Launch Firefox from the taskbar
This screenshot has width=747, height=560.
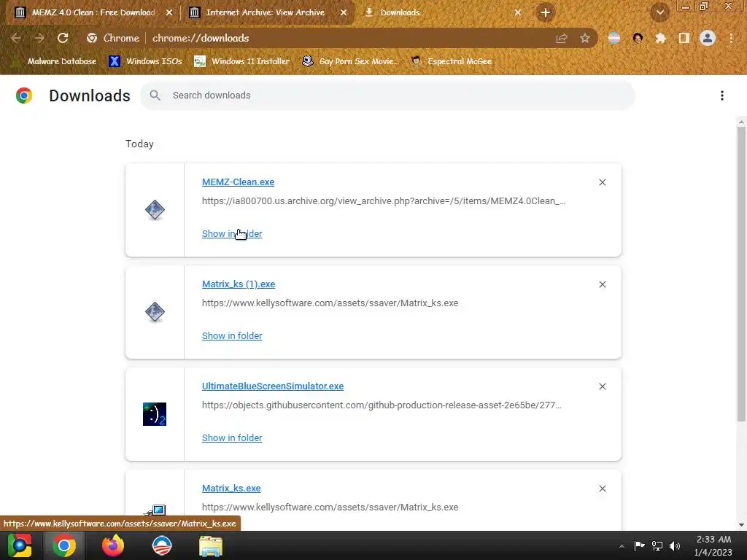113,545
